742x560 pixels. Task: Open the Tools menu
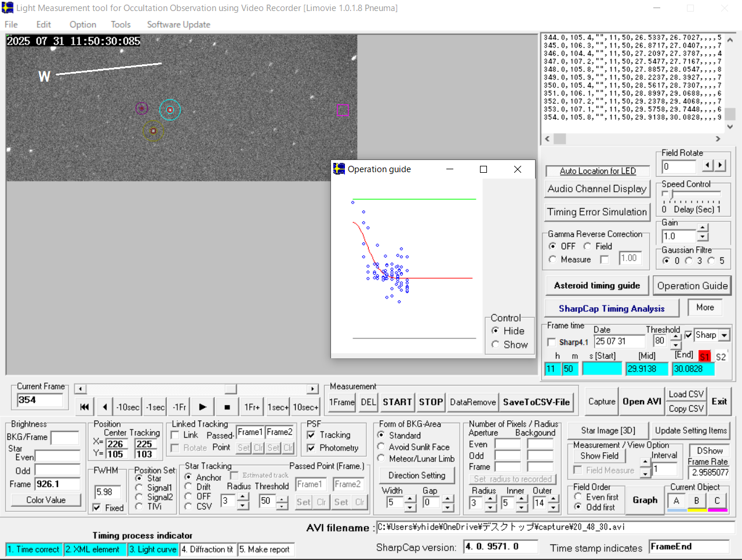(121, 24)
